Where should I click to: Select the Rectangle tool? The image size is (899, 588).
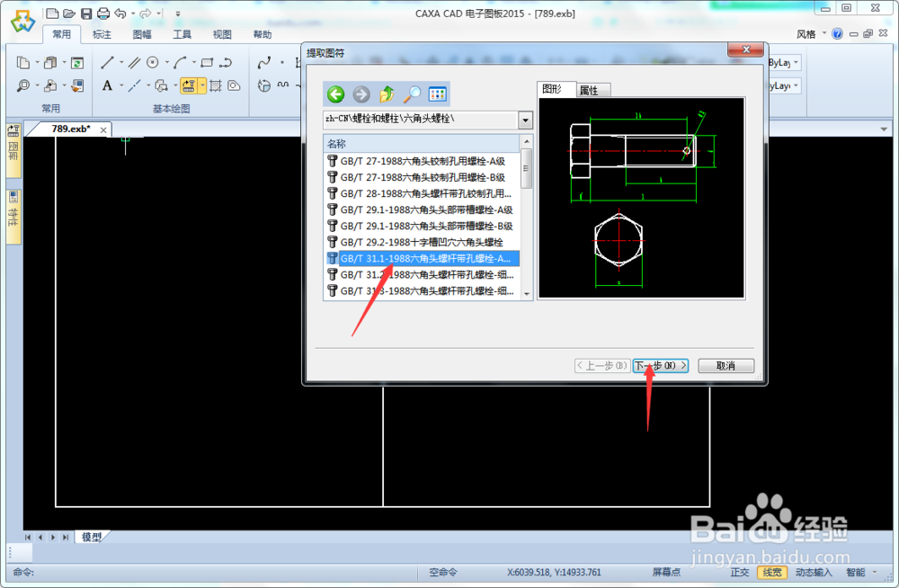point(207,63)
